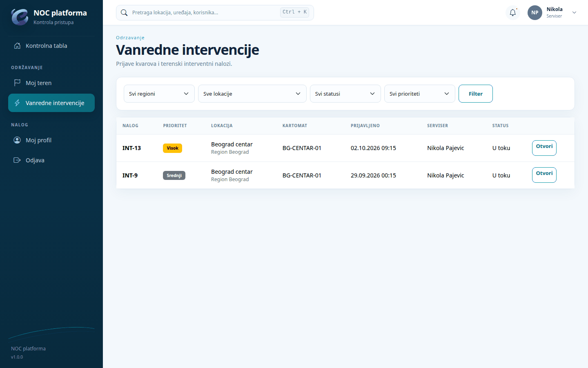Viewport: 588px width, 368px height.
Task: Open the Svi prioriteti dropdown
Action: (420, 94)
